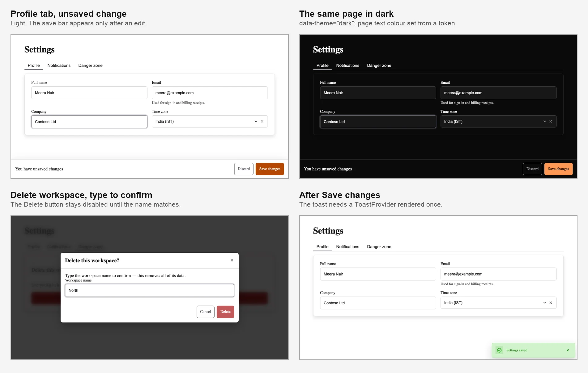Viewport: 588px width, 373px height.
Task: Click 'You have unsaved changes' in the dark bar
Action: coord(328,169)
